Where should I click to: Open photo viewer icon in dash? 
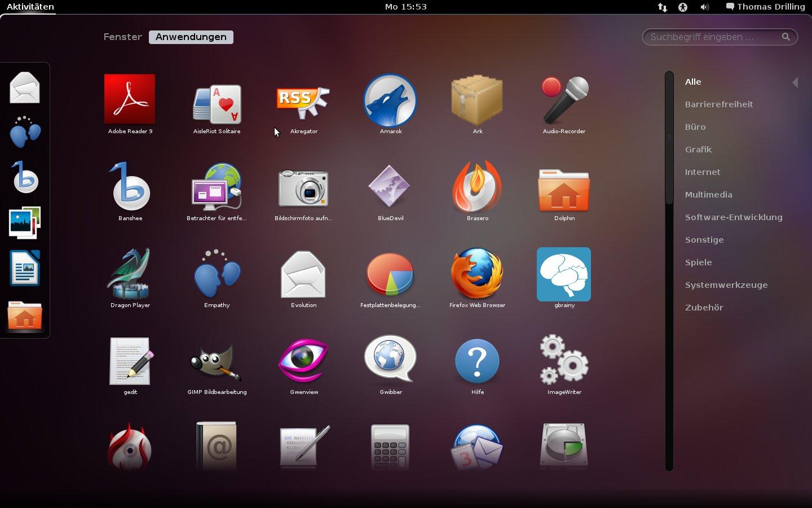coord(25,222)
